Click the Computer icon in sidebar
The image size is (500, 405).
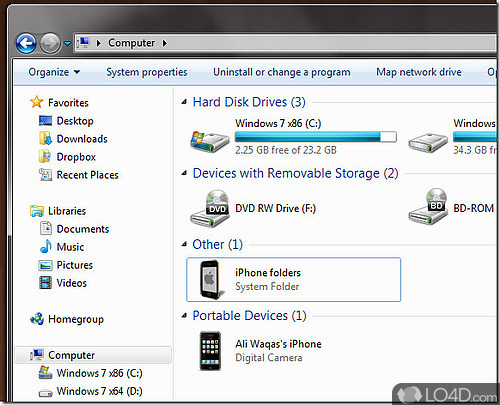[x=37, y=355]
